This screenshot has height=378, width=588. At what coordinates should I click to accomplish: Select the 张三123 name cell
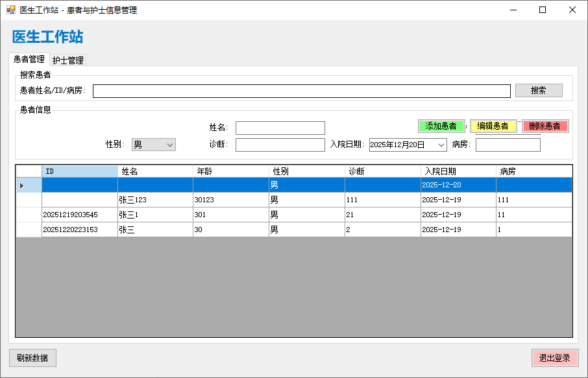click(x=155, y=200)
